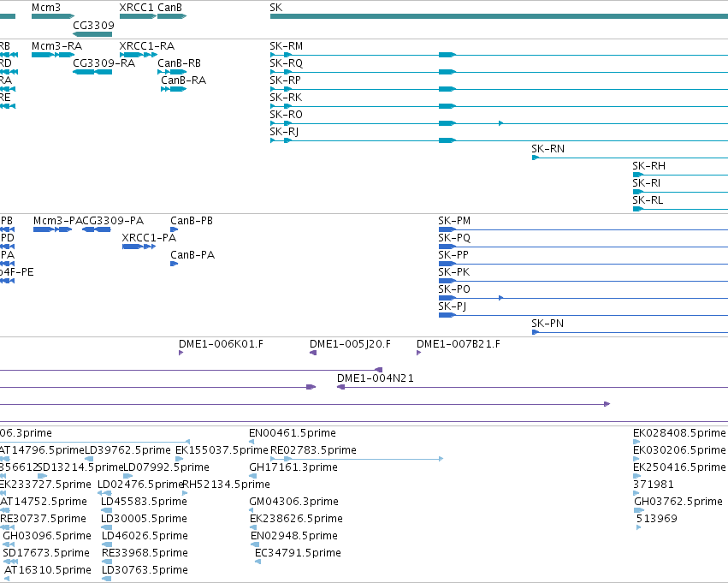The image size is (728, 583).
Task: Click the CanB-RB transcript label
Action: pos(179,63)
